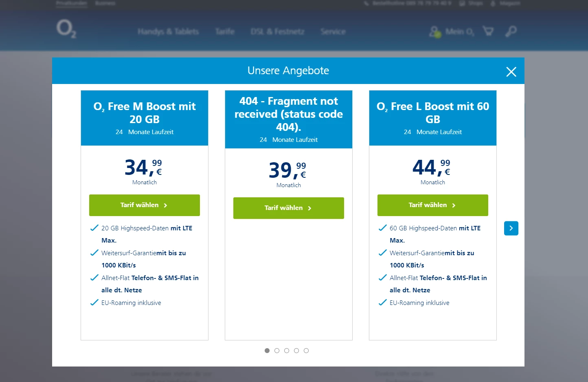Open the Mein O2 account icon
Viewport: 588px width, 382px height.
point(435,32)
